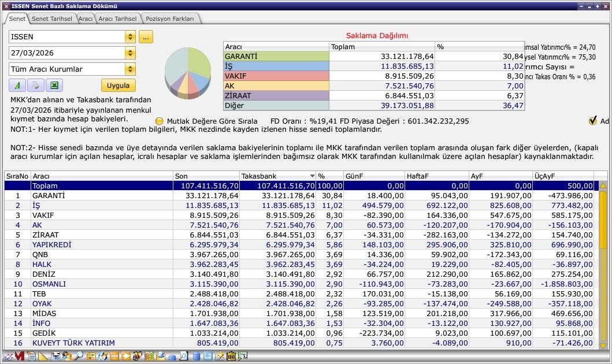The height and width of the screenshot is (364, 612).
Task: Click the trash bin icon in bottom toolbar
Action: (x=231, y=356)
